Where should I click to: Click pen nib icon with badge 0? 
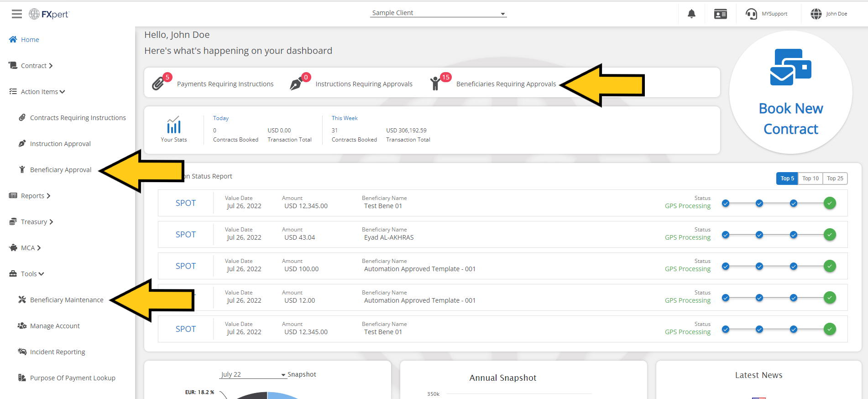pos(296,84)
